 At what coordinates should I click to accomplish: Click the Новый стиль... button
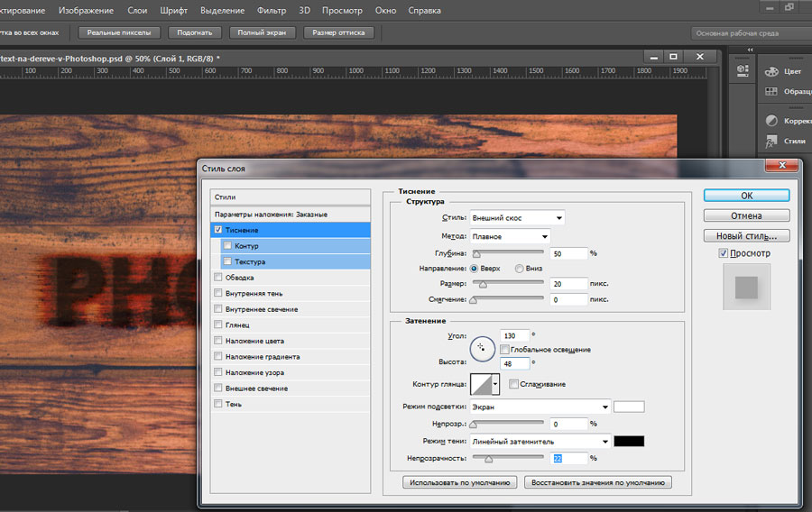tap(746, 236)
